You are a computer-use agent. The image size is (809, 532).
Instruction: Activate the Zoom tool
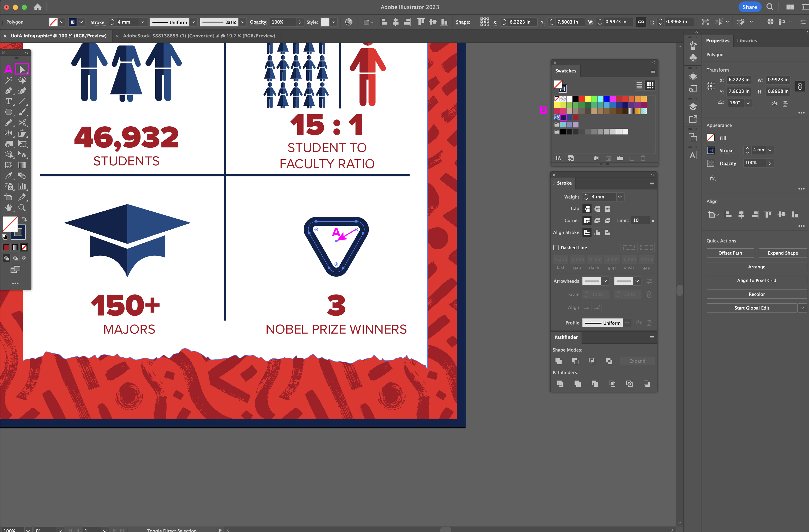tap(22, 208)
